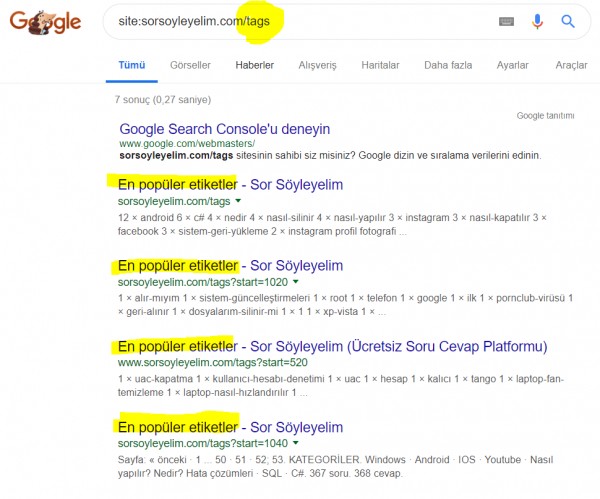Viewport: 600px width, 499px height.
Task: Expand dropdown arrow next to sorsoyleyelim.com/tags
Action: (239, 202)
